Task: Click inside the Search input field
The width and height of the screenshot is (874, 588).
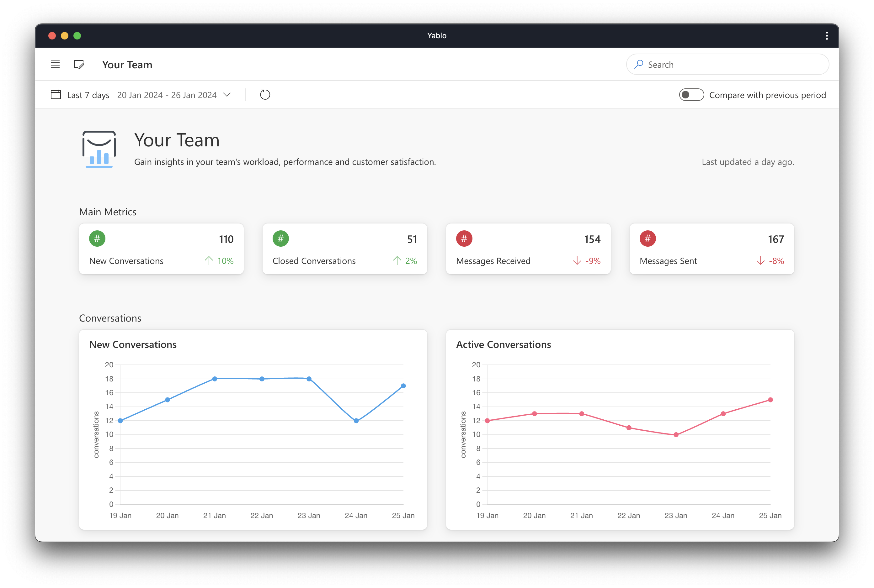Action: (x=732, y=65)
